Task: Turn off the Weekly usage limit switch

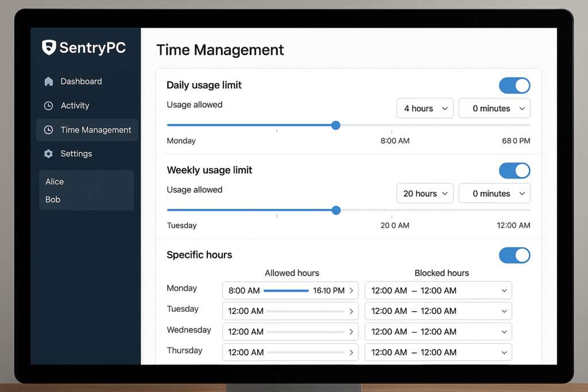Action: pyautogui.click(x=514, y=170)
